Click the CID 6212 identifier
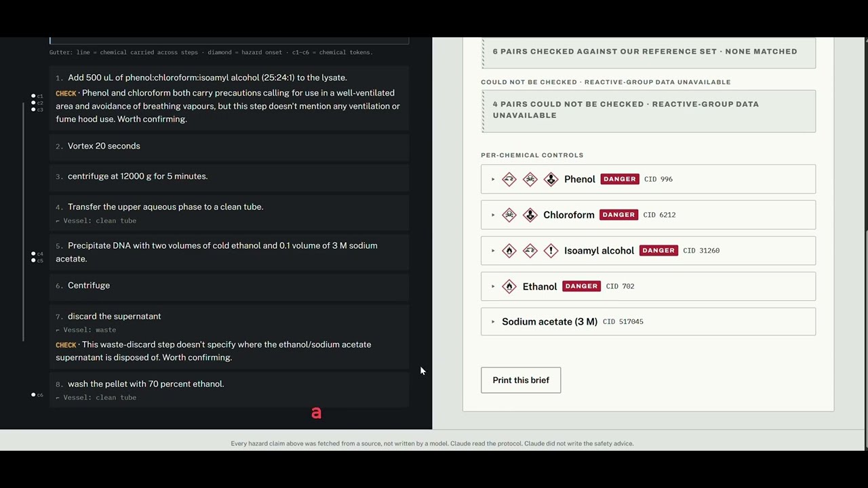Image resolution: width=868 pixels, height=488 pixels. click(659, 215)
